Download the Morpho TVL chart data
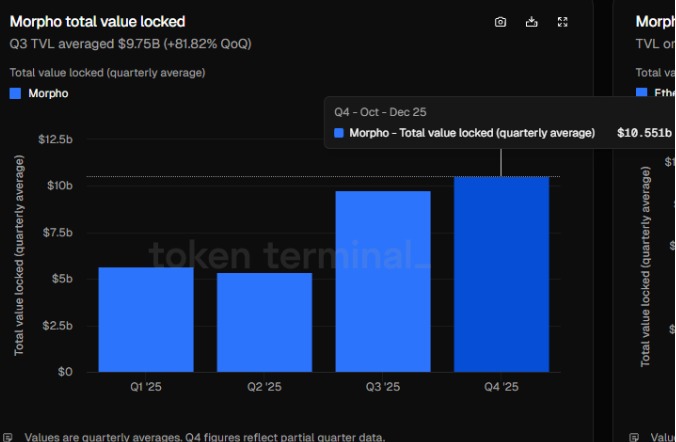 click(532, 22)
